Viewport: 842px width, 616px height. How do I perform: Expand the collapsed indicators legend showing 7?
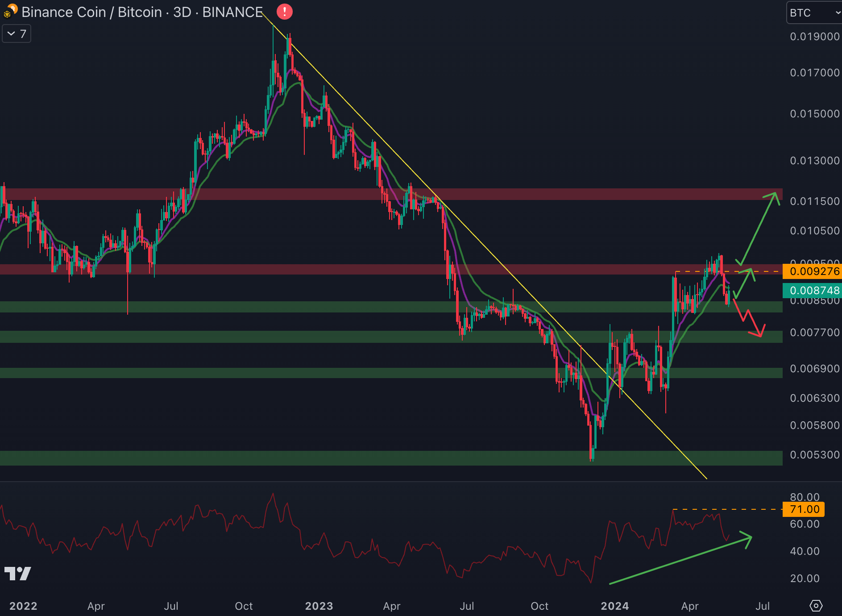coord(17,34)
